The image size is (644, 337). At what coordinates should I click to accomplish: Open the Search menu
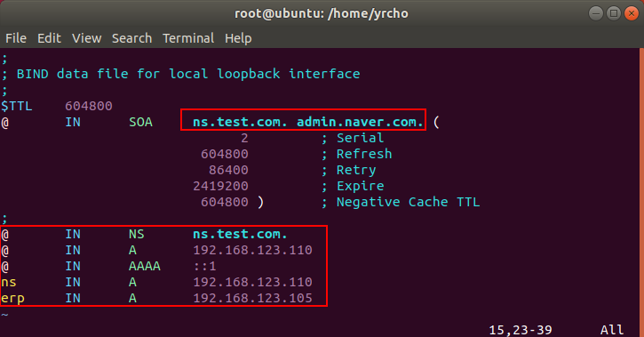[x=131, y=38]
